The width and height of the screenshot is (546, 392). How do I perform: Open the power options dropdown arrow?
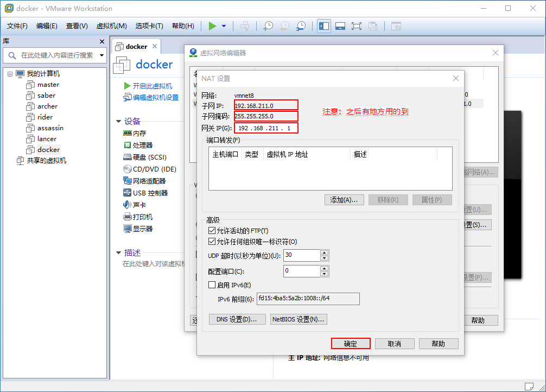coord(224,26)
